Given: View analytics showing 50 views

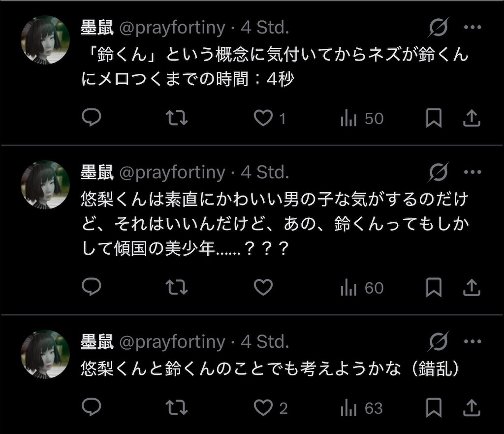Looking at the screenshot, I should pos(362,118).
